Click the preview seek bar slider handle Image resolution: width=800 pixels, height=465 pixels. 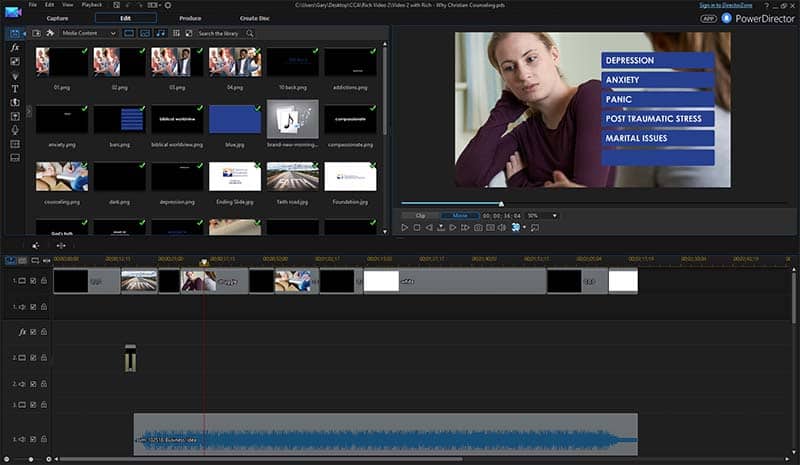(502, 204)
